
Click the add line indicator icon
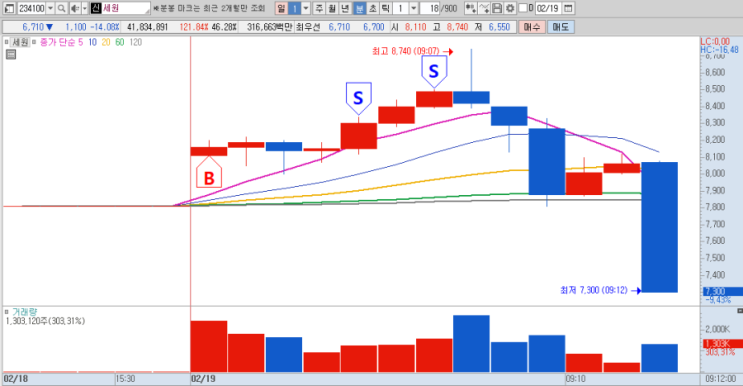click(x=484, y=8)
